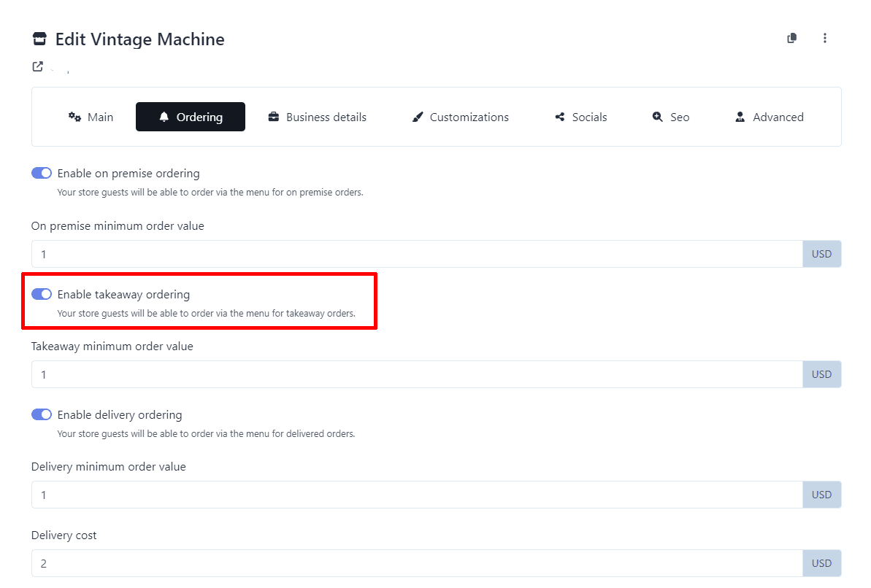Click the Delivery minimum order value field
Viewport: 871px width, 588px height.
coord(416,495)
